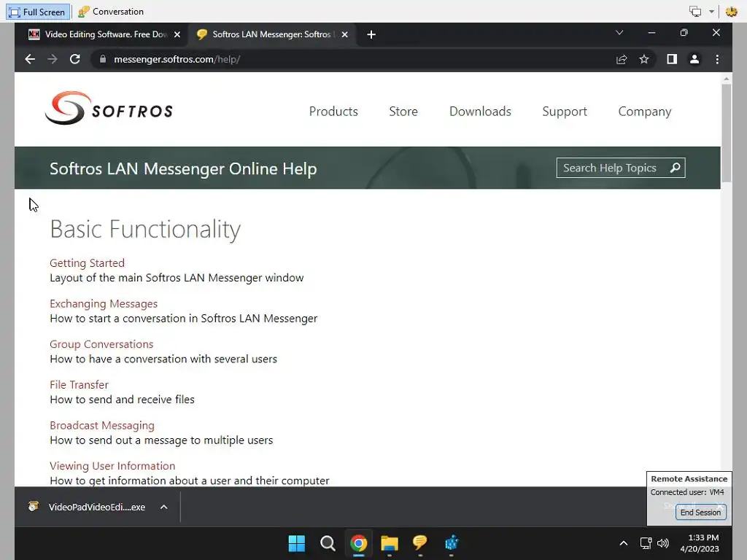Click the address bar URL

click(x=177, y=59)
